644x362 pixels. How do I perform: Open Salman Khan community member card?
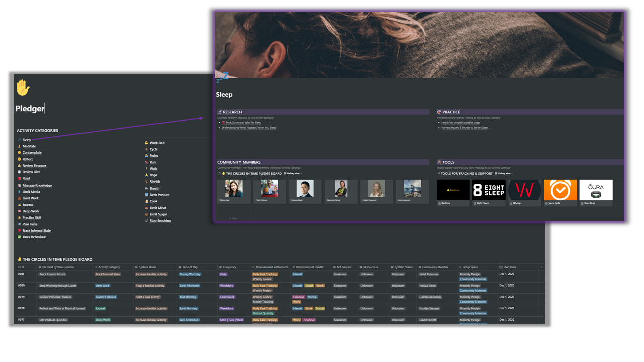point(305,192)
